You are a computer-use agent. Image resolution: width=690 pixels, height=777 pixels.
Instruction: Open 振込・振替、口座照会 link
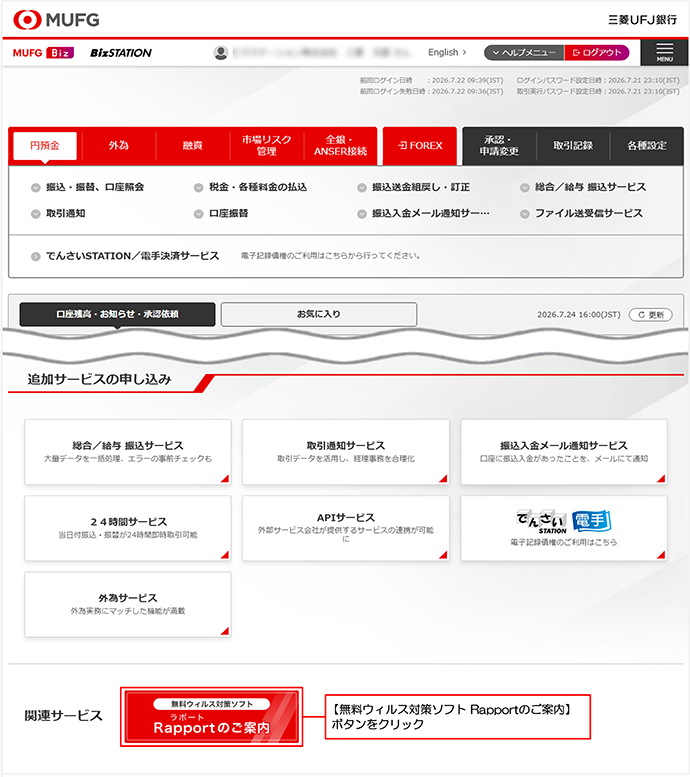(x=95, y=187)
